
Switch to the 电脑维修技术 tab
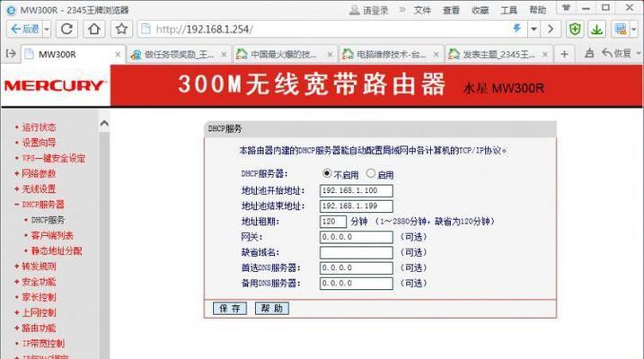pyautogui.click(x=390, y=54)
